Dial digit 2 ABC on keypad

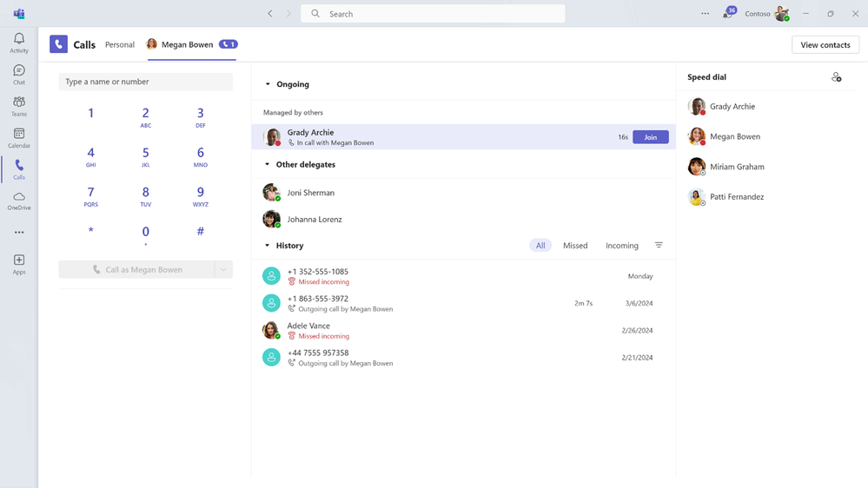coord(146,117)
